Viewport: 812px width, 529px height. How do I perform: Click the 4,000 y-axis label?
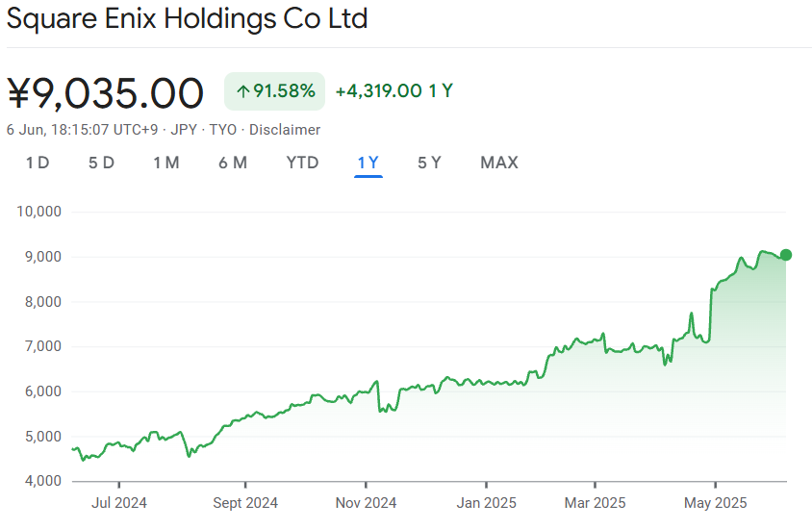click(43, 480)
